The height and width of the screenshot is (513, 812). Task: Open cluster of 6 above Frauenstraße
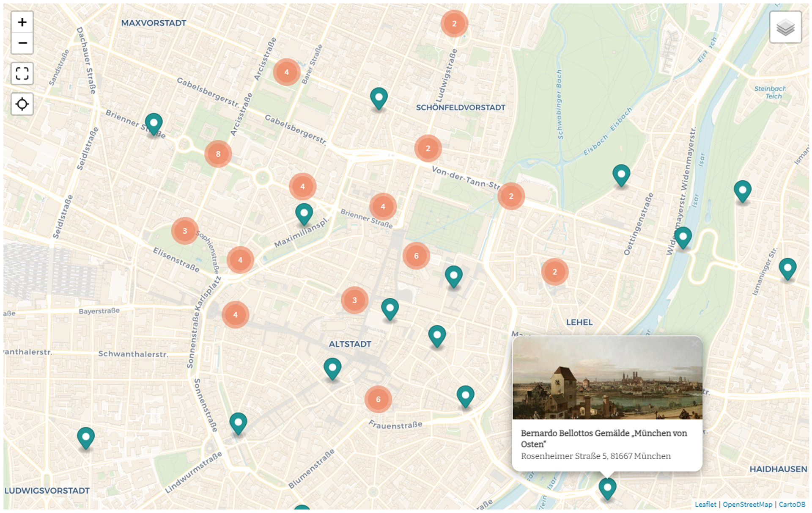tap(378, 400)
